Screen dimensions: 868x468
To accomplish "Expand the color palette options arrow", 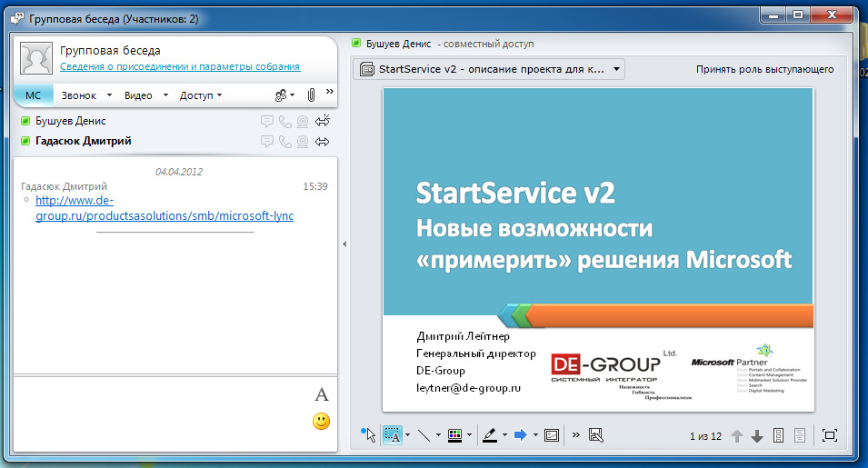I will click(x=469, y=435).
